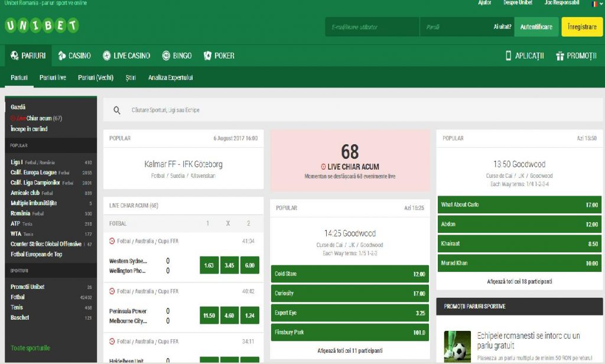Screen dimensions: 605x364
Task: Click live clock icon beside Western Sydney match
Action: pyautogui.click(x=112, y=241)
